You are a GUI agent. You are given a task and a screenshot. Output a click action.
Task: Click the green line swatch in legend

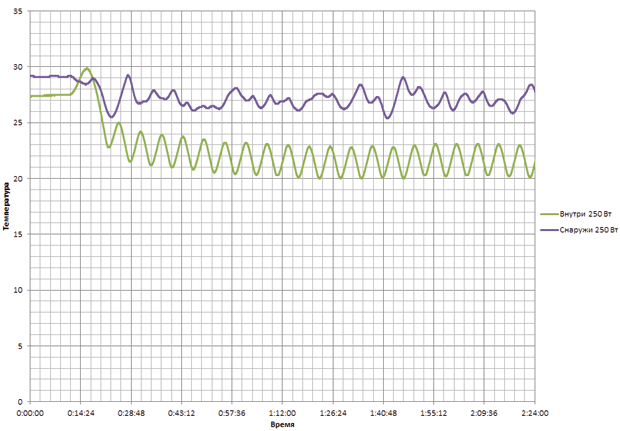tap(549, 214)
